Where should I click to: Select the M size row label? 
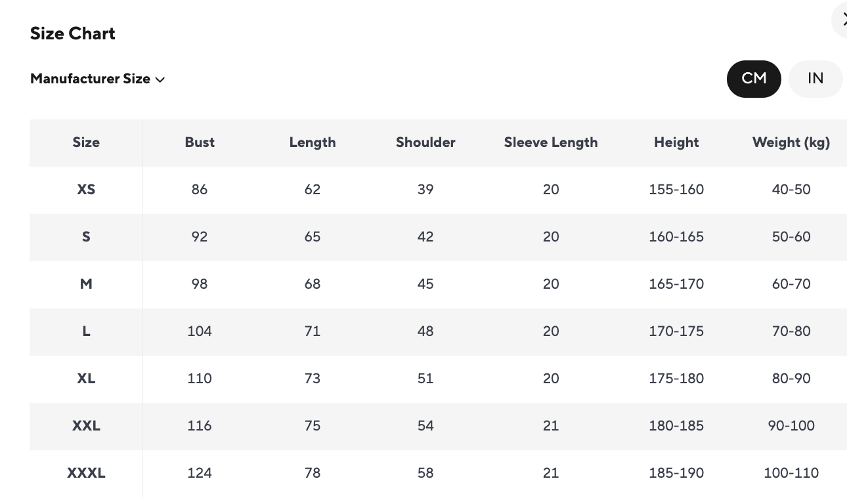click(86, 284)
